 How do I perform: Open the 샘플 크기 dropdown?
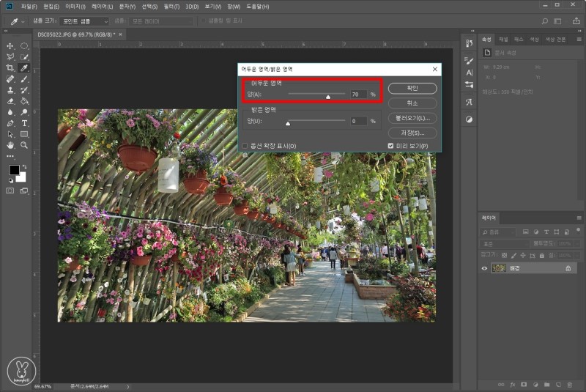pyautogui.click(x=84, y=21)
